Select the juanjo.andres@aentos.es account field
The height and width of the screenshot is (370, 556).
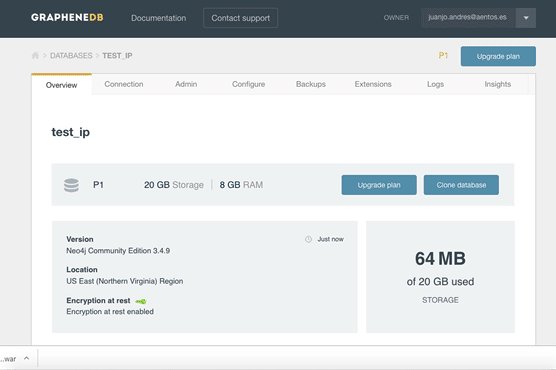467,17
